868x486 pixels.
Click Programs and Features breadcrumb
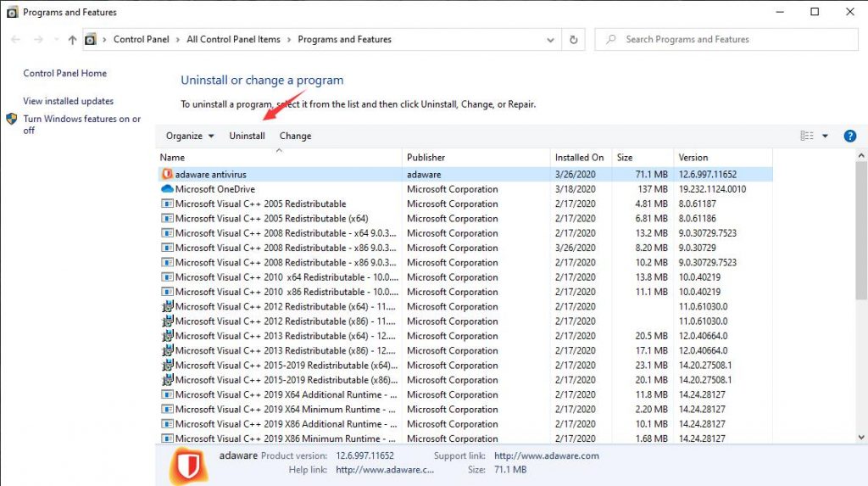[344, 39]
